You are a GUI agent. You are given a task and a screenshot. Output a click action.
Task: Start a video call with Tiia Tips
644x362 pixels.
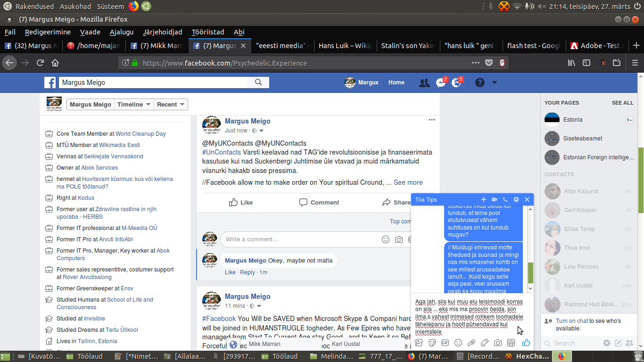495,200
